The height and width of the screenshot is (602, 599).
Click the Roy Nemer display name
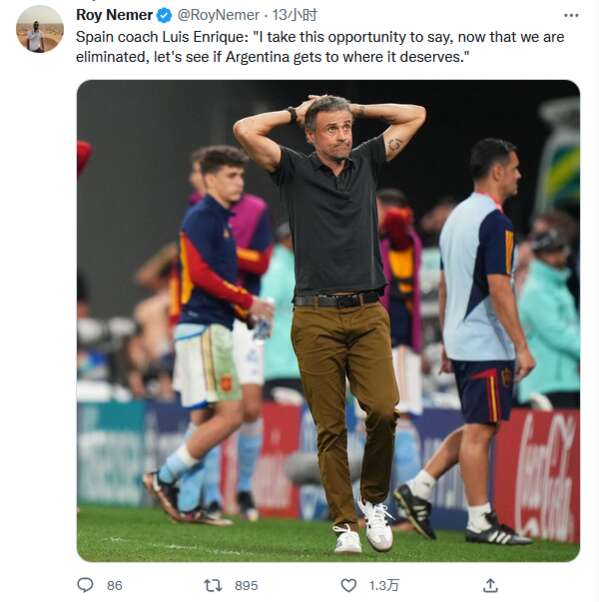coord(114,15)
